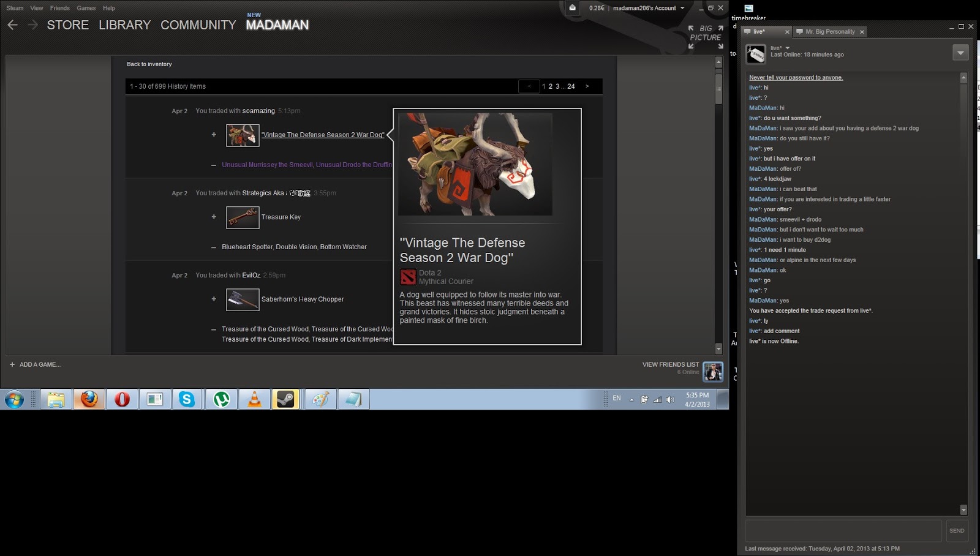Click Back to inventory link
Image resolution: width=980 pixels, height=556 pixels.
tap(149, 64)
